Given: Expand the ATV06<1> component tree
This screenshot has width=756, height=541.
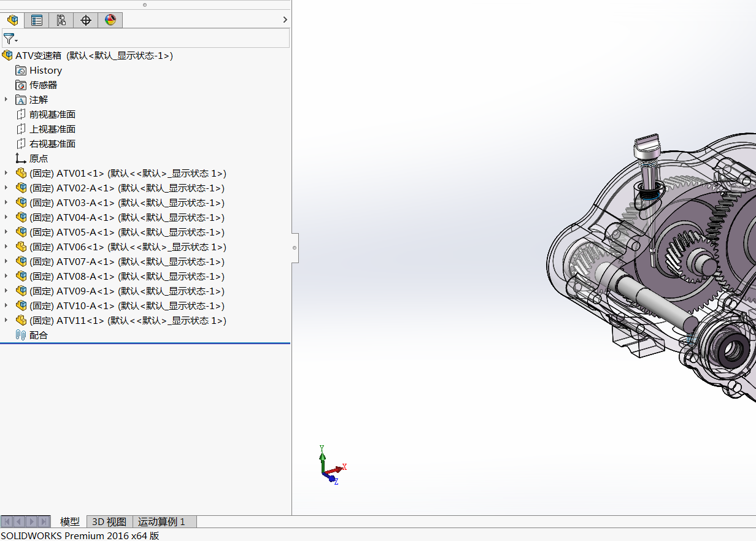Looking at the screenshot, I should pos(6,247).
